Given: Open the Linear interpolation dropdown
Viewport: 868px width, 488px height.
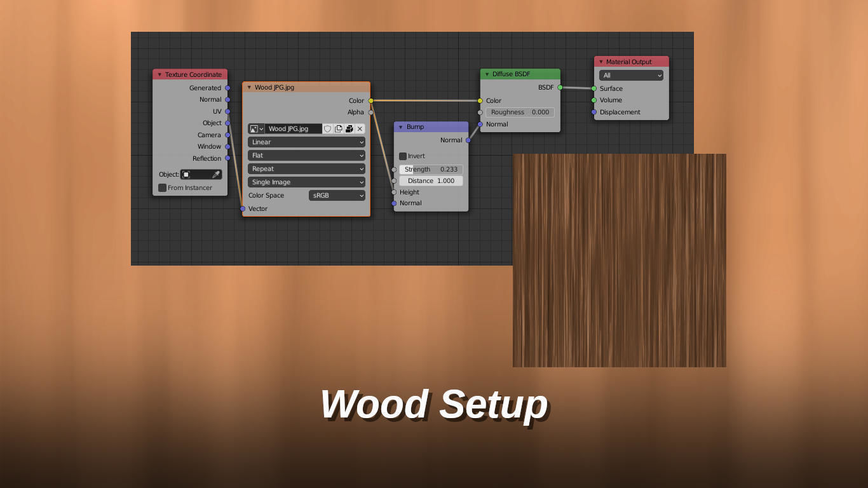Looking at the screenshot, I should tap(306, 142).
